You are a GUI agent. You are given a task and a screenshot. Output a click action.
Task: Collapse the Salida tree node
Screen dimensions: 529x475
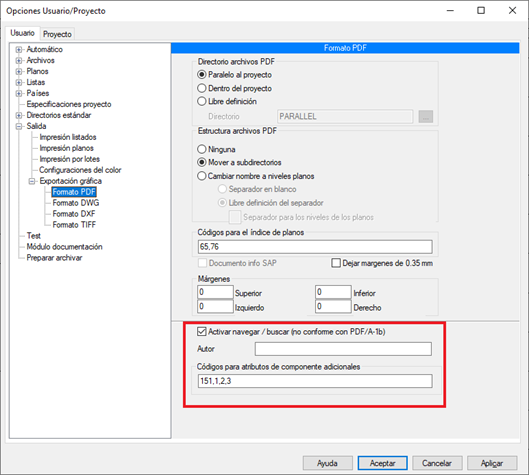19,127
